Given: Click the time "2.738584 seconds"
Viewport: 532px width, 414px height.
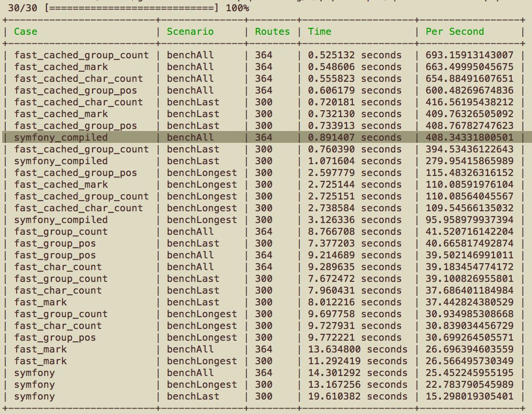Looking at the screenshot, I should tap(354, 208).
